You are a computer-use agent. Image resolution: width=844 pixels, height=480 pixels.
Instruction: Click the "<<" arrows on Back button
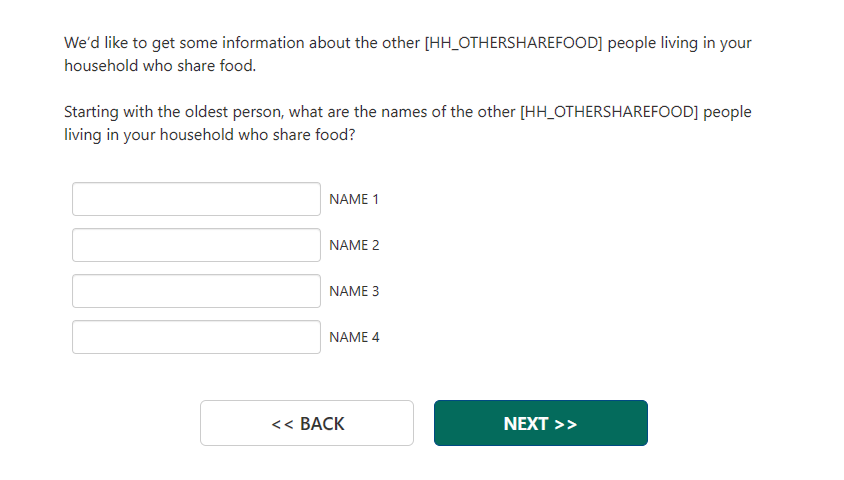pyautogui.click(x=282, y=424)
